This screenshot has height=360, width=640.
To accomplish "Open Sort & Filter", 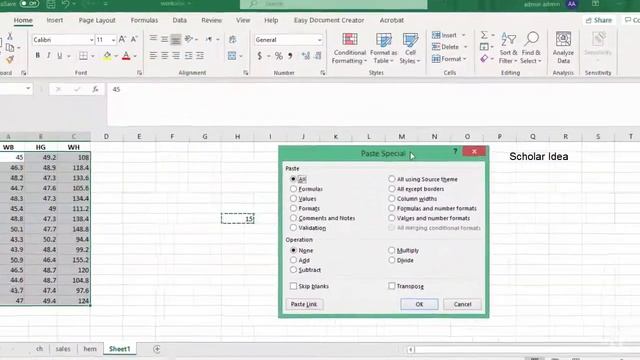I will tap(508, 48).
